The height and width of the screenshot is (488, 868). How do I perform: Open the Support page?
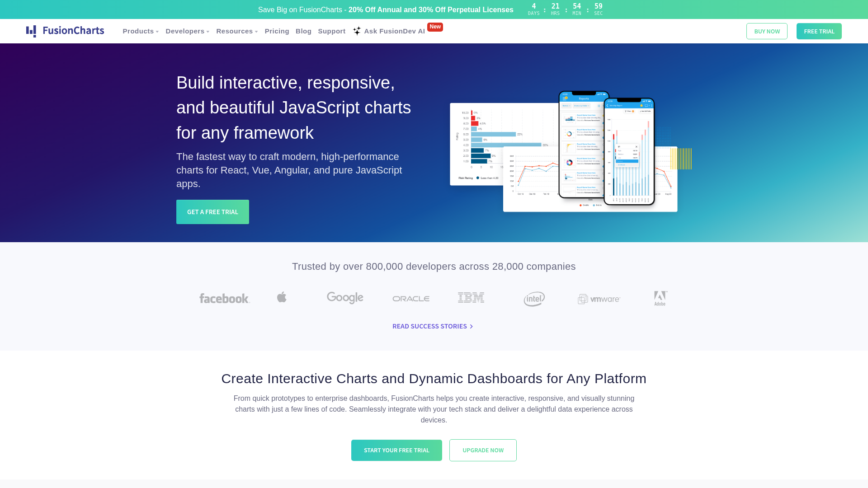tap(331, 31)
